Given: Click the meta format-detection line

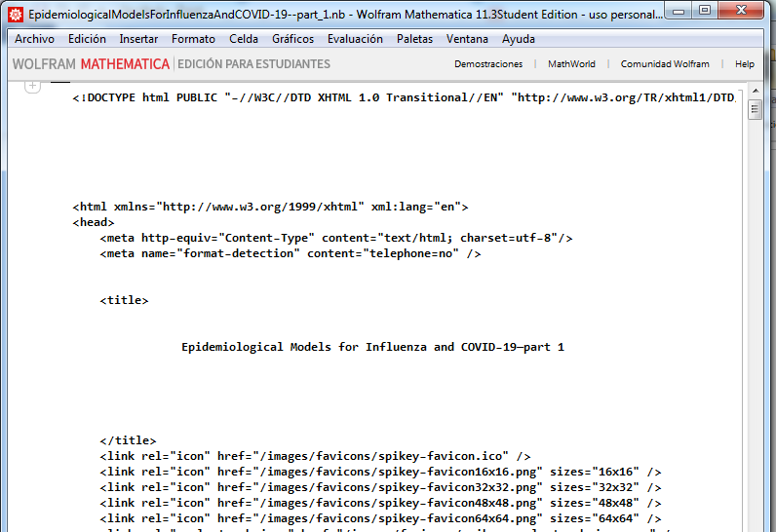Looking at the screenshot, I should pyautogui.click(x=290, y=253).
